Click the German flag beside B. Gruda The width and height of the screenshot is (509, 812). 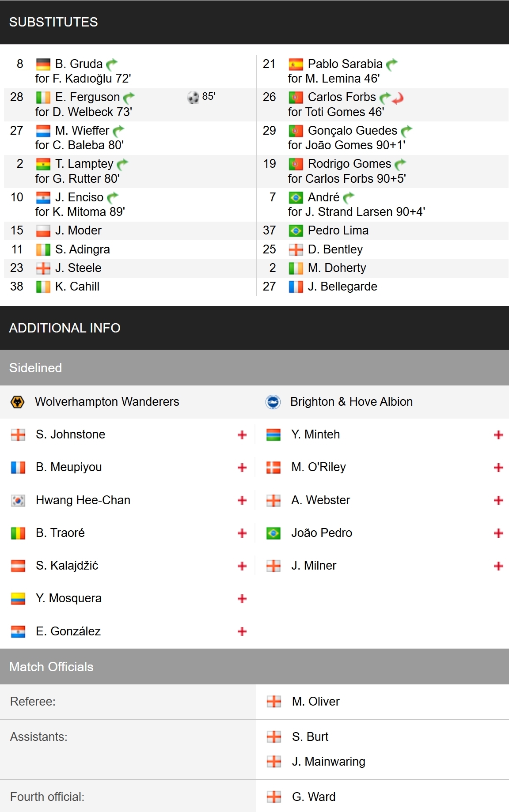click(x=43, y=64)
